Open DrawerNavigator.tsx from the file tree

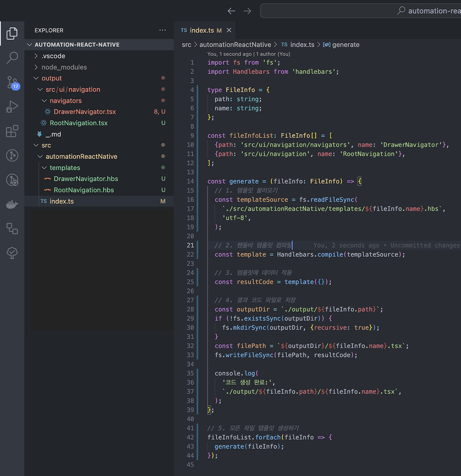click(x=85, y=112)
